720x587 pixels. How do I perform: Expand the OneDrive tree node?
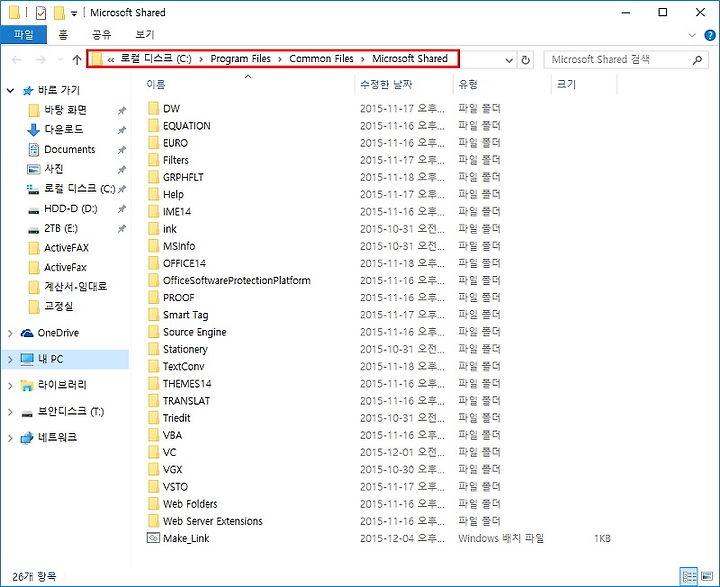(10, 333)
